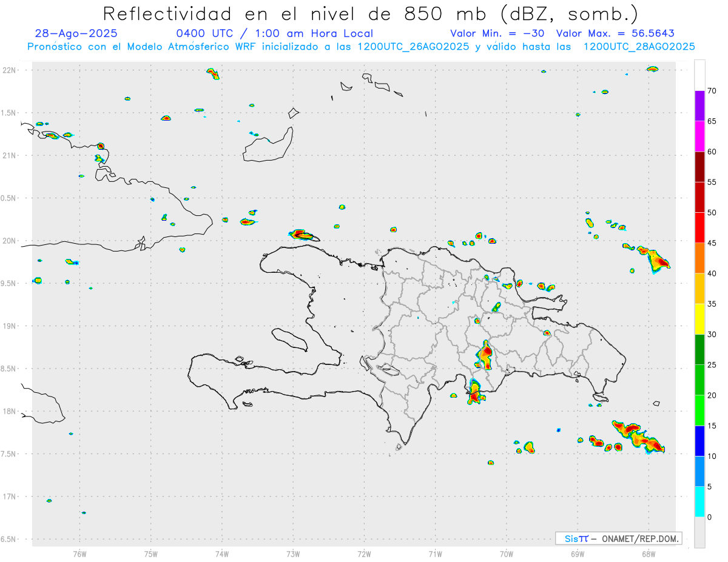Click the colorbar label '55'

(x=712, y=182)
